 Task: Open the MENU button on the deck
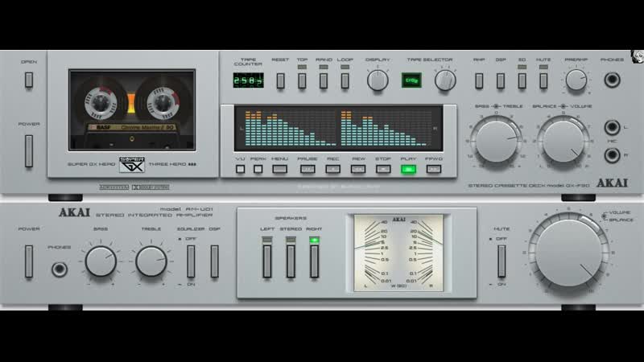click(x=279, y=169)
